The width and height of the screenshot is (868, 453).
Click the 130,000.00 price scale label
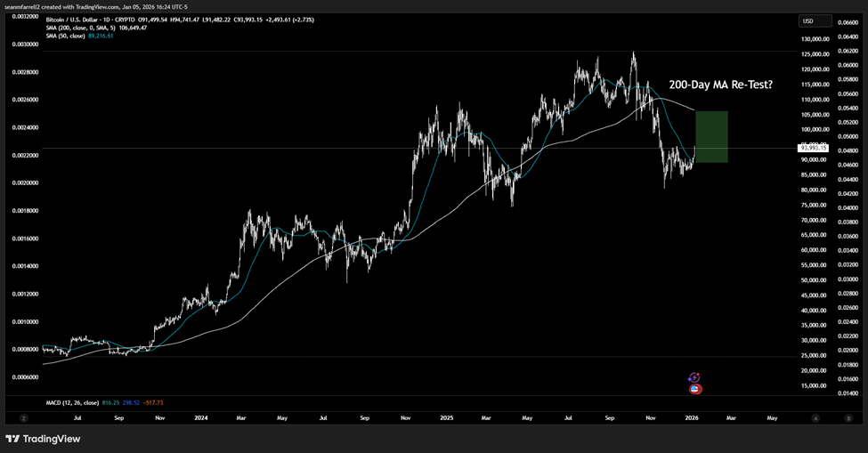(x=815, y=38)
